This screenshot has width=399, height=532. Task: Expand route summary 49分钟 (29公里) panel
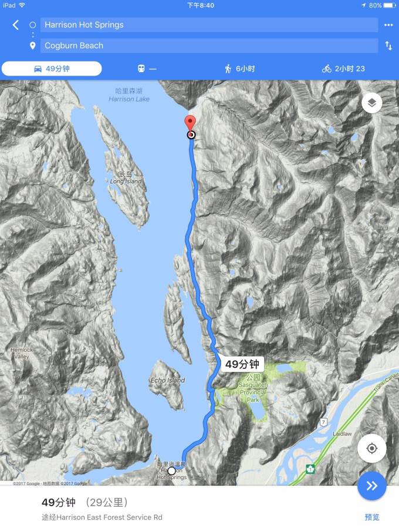[x=199, y=509]
